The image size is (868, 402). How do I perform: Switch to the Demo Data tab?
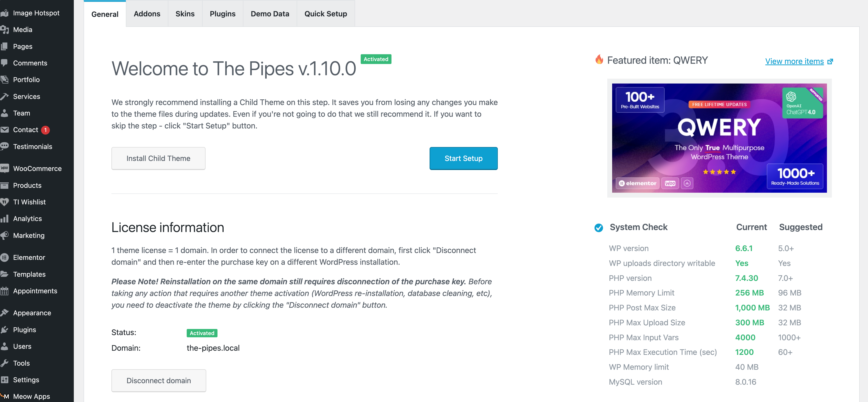(x=270, y=14)
